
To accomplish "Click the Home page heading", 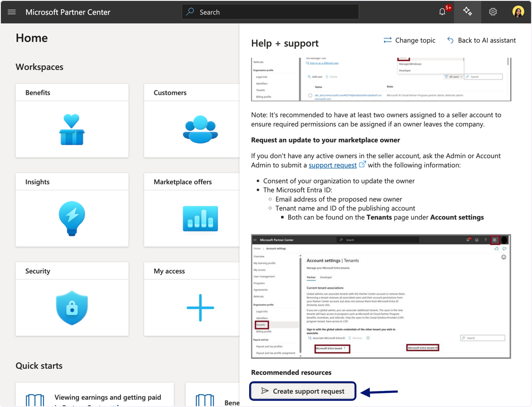I will pos(32,38).
